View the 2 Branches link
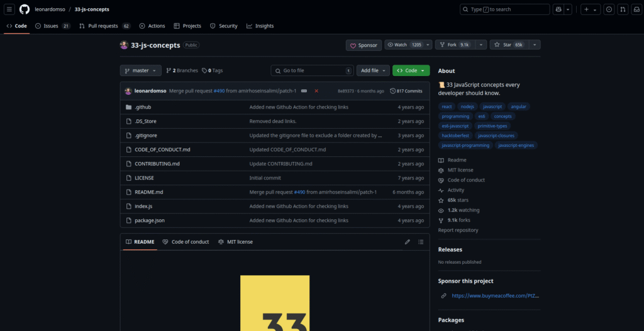Image resolution: width=644 pixels, height=331 pixels. [182, 70]
